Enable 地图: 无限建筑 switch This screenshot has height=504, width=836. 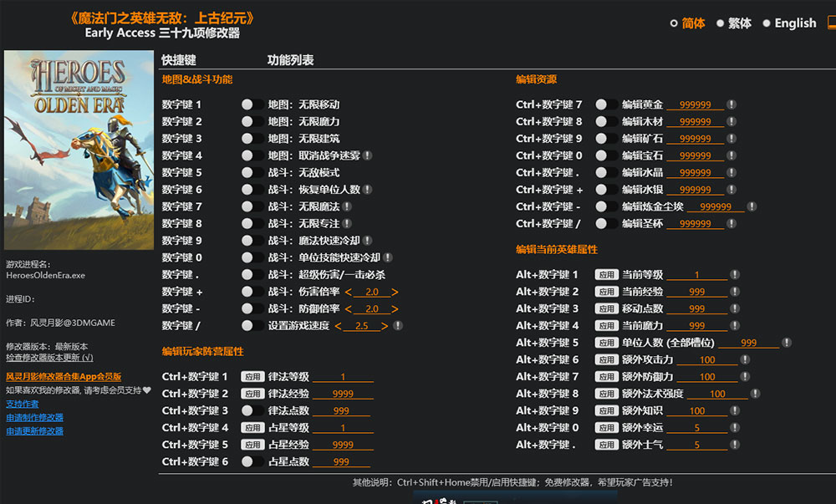pos(252,139)
